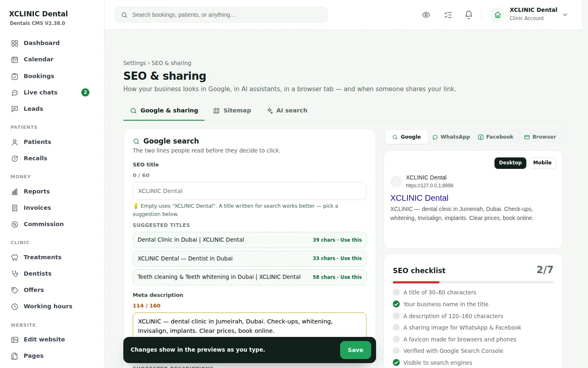
Task: Focus the top search bookings field
Action: coord(221,15)
